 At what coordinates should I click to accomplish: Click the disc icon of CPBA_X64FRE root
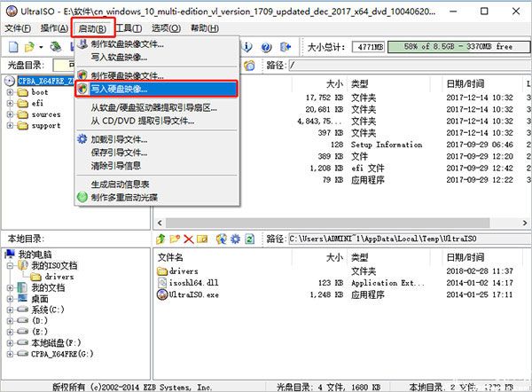pyautogui.click(x=10, y=81)
